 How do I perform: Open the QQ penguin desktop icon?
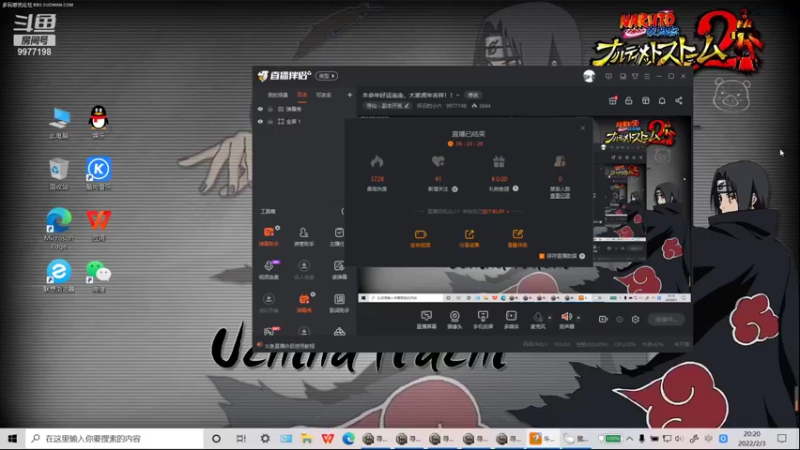[x=98, y=122]
